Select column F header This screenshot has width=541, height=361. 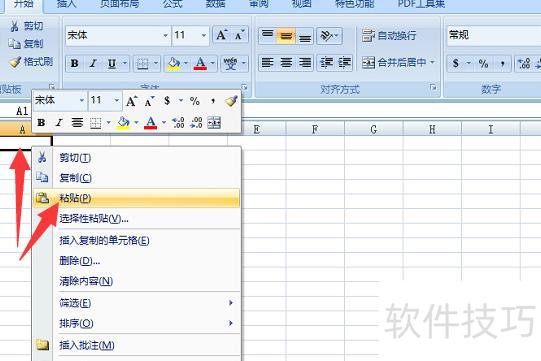(x=315, y=129)
